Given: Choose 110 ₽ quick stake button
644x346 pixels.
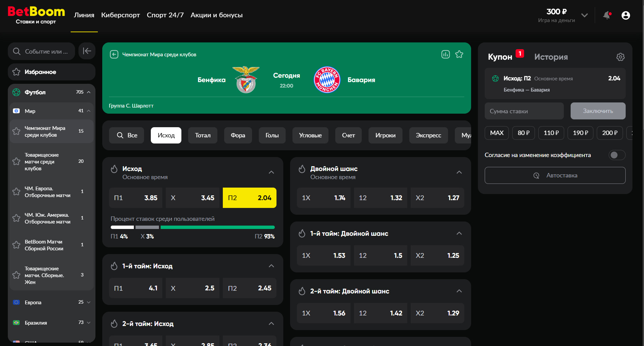Looking at the screenshot, I should 551,133.
